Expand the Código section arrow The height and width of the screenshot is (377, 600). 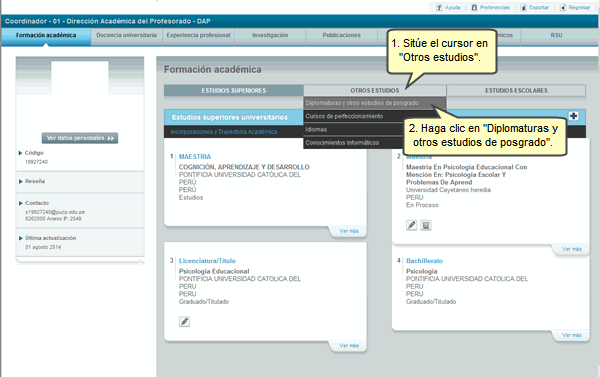pyautogui.click(x=21, y=153)
